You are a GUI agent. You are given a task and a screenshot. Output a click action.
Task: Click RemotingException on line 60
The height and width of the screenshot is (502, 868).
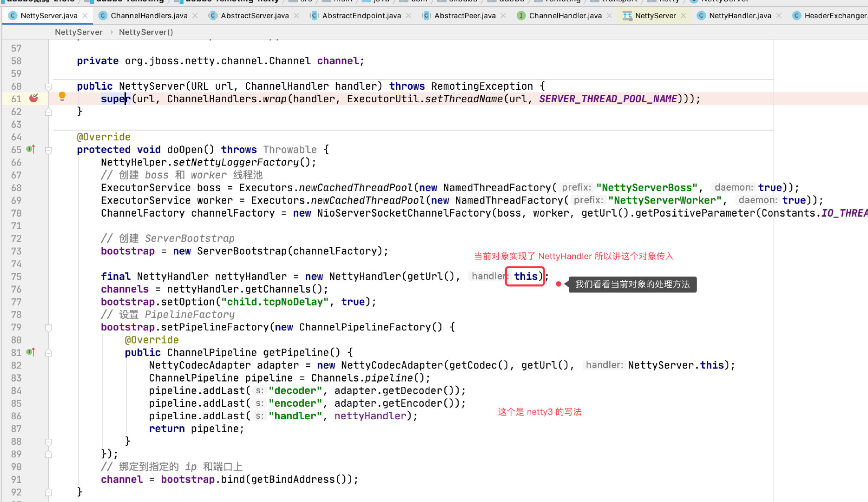tap(482, 86)
